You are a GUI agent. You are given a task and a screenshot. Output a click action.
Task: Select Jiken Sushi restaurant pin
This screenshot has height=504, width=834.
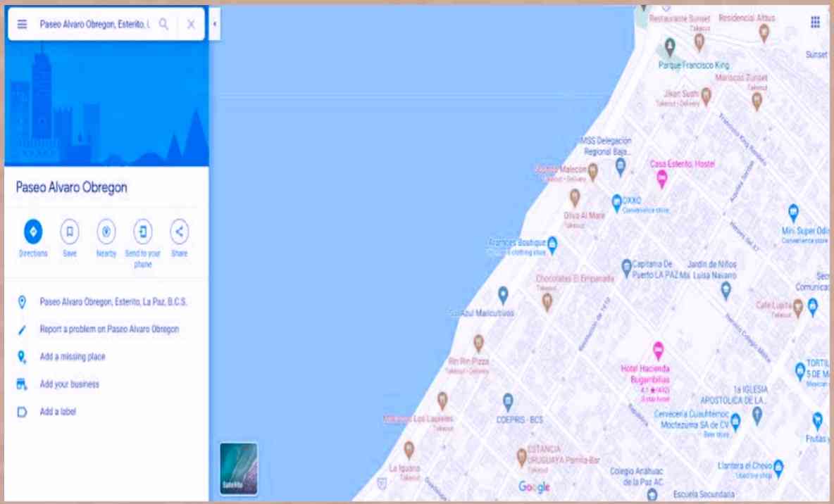coord(706,96)
